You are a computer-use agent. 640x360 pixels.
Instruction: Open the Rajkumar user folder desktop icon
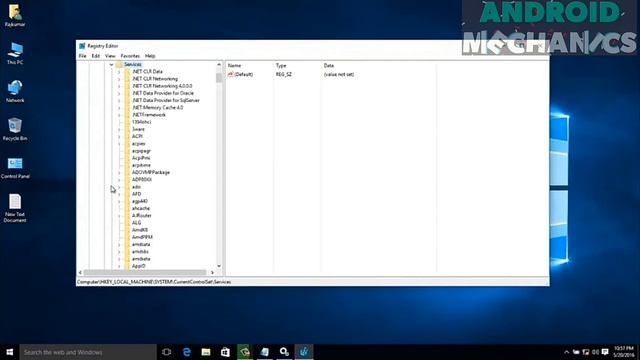click(x=15, y=16)
